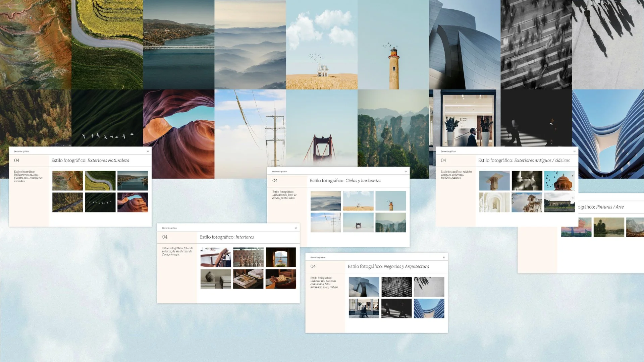Click 'fotos de butacas, de las oficinas' description
This screenshot has width=644, height=362.
click(177, 251)
